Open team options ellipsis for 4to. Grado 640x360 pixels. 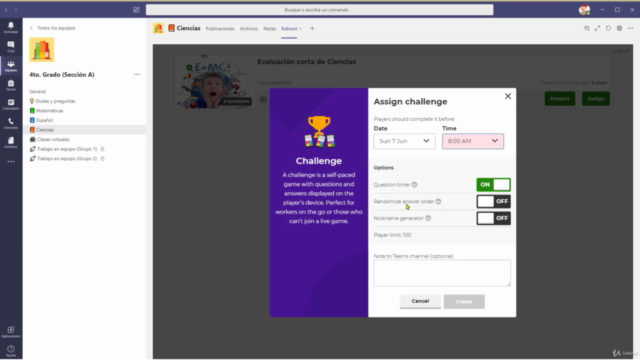[137, 74]
